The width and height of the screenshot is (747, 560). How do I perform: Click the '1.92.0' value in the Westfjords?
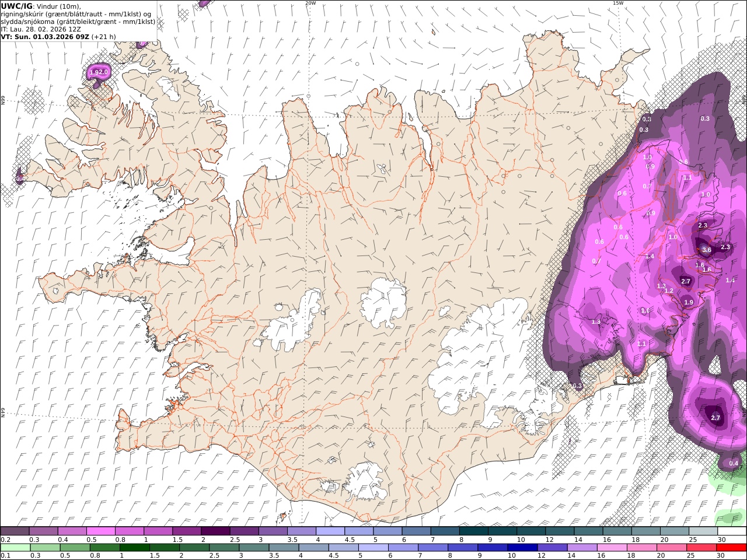click(x=98, y=72)
